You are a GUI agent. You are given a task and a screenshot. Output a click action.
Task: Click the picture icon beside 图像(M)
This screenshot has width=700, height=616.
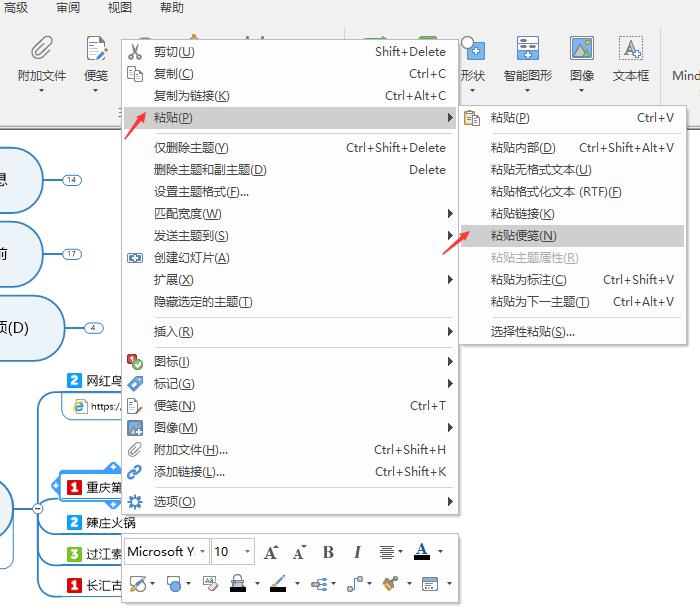pos(135,428)
